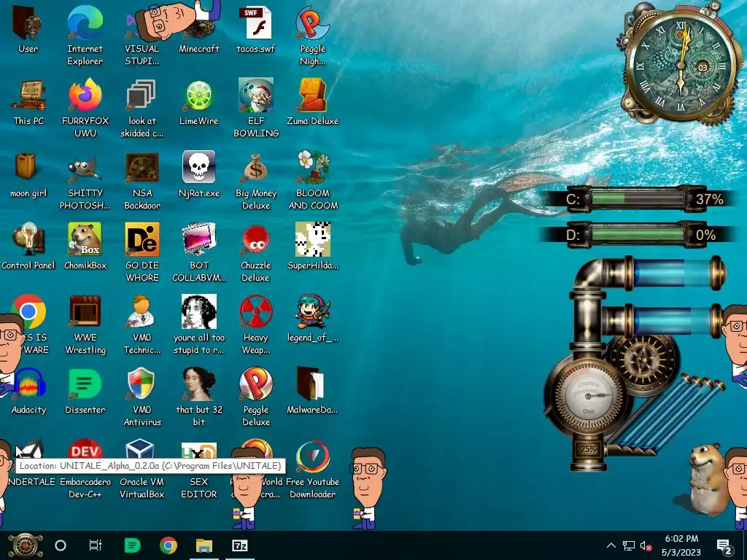The image size is (747, 560).
Task: Launch ChomikBox shortcut
Action: click(x=85, y=239)
